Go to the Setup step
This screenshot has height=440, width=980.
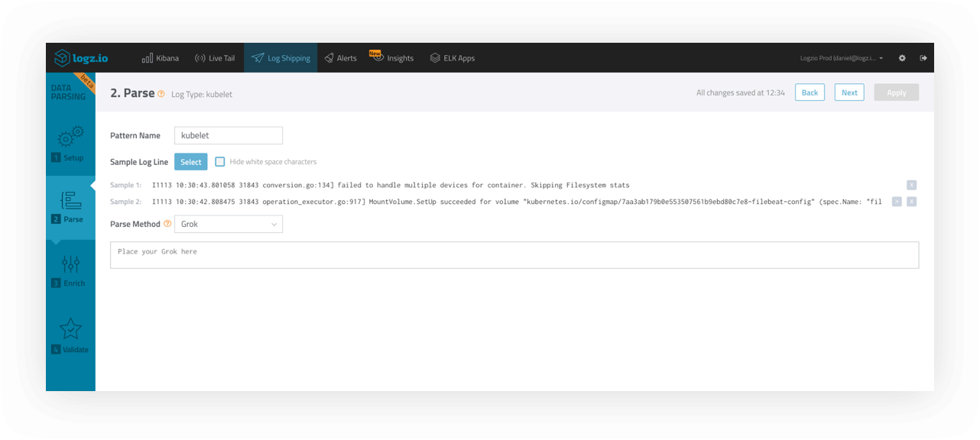(70, 144)
